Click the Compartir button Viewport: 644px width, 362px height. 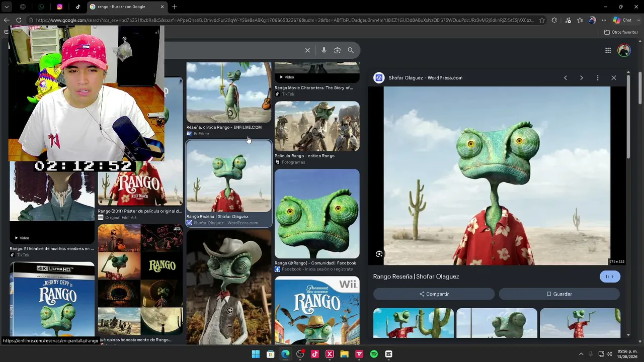(x=434, y=294)
